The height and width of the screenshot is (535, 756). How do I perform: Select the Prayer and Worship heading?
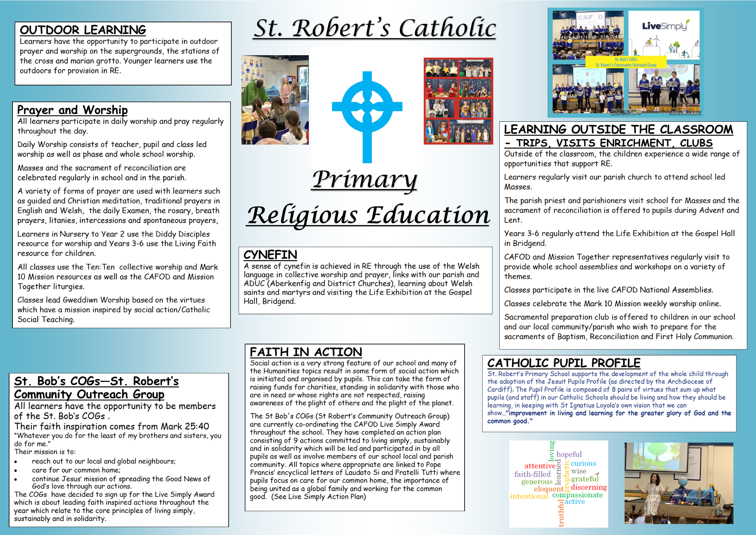click(x=73, y=110)
